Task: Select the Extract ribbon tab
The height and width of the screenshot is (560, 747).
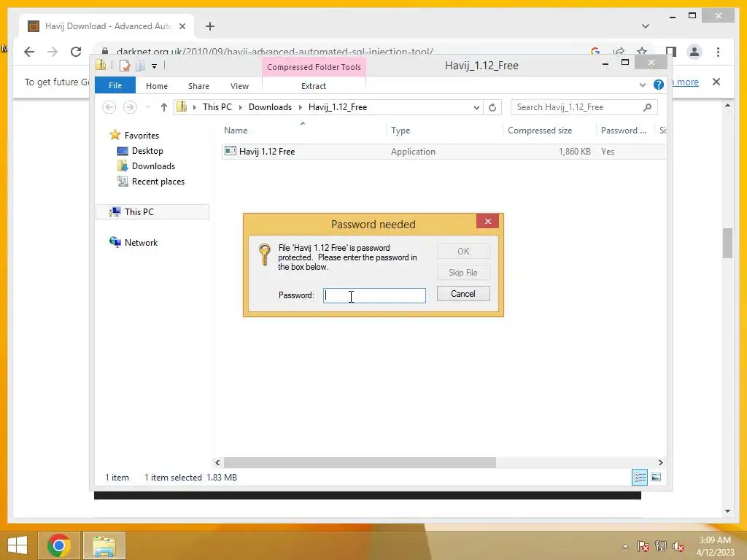Action: 314,86
